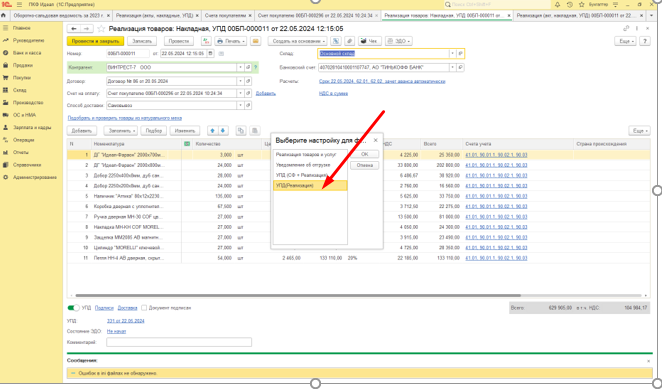Open the paperclip attachments icon
This screenshot has height=390, width=662.
click(x=349, y=41)
